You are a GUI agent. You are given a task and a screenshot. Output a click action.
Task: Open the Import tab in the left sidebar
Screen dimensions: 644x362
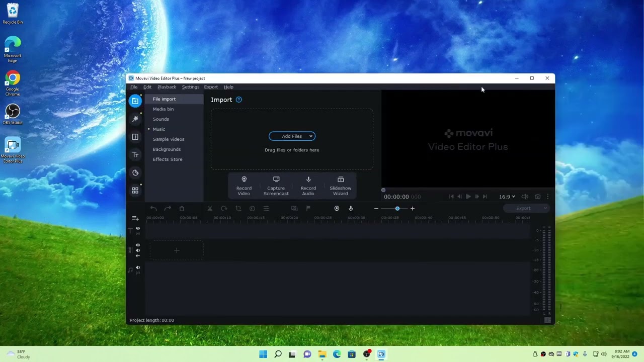pyautogui.click(x=135, y=101)
